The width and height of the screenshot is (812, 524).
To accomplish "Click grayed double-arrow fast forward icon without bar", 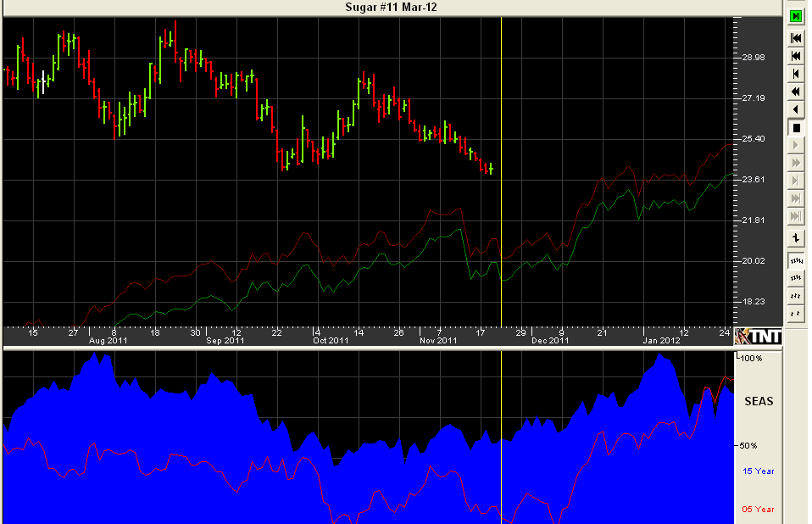I will click(796, 163).
